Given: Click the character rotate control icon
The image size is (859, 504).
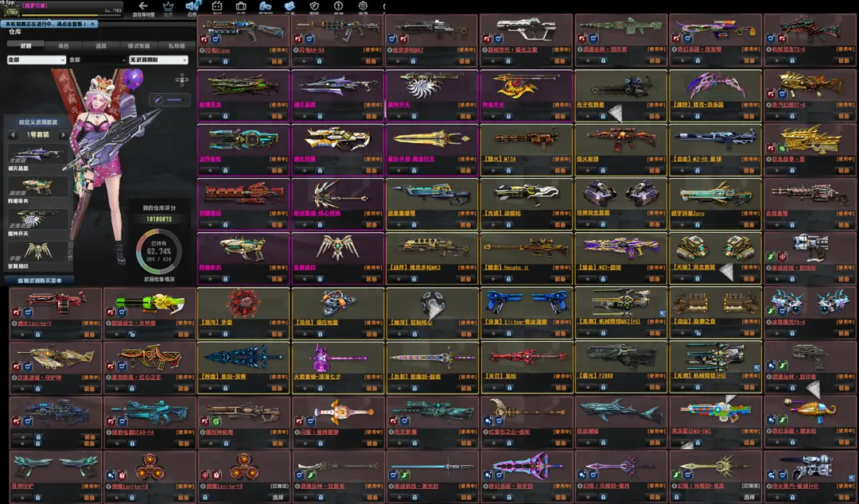Looking at the screenshot, I should click(x=182, y=80).
